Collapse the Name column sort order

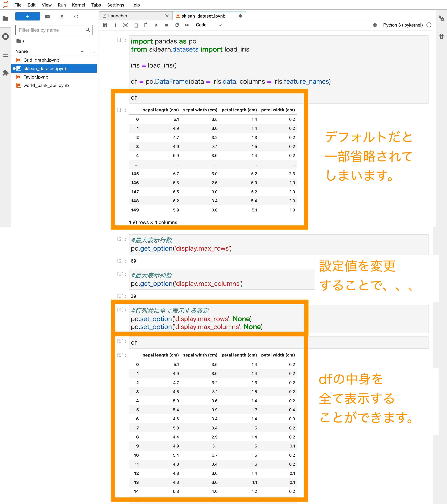tap(82, 51)
